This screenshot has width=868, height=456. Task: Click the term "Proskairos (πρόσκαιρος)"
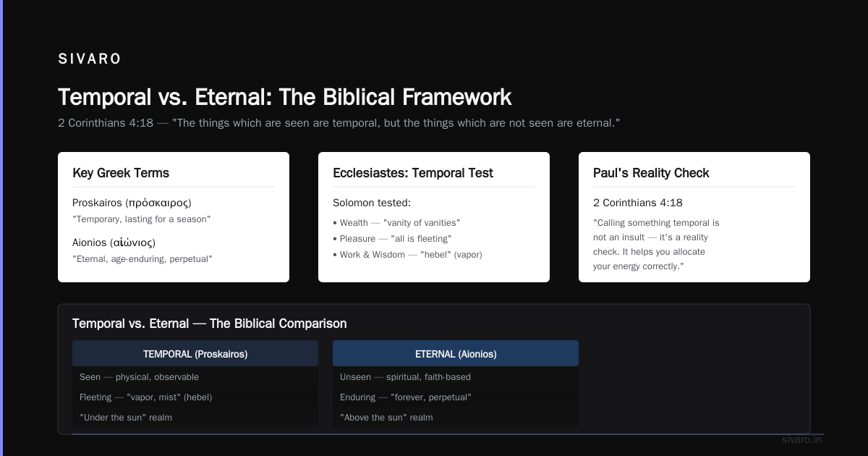tap(132, 203)
